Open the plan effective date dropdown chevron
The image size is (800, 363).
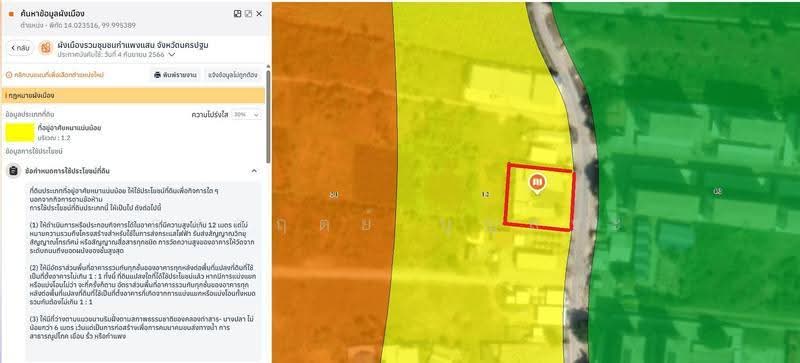pyautogui.click(x=172, y=54)
